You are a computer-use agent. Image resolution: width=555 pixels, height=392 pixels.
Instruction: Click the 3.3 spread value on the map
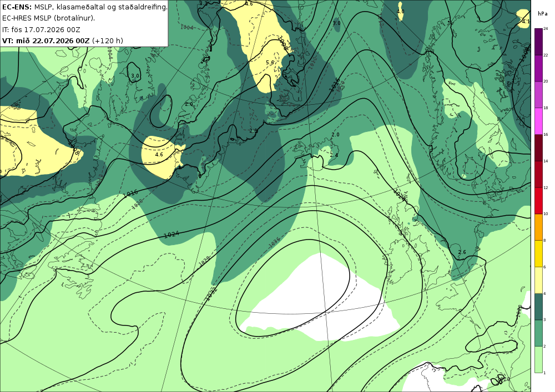[203, 3]
